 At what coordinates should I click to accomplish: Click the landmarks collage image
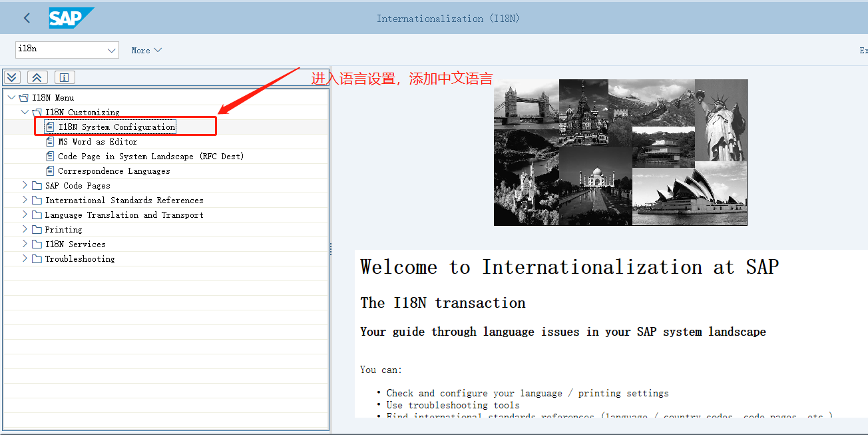coord(620,152)
